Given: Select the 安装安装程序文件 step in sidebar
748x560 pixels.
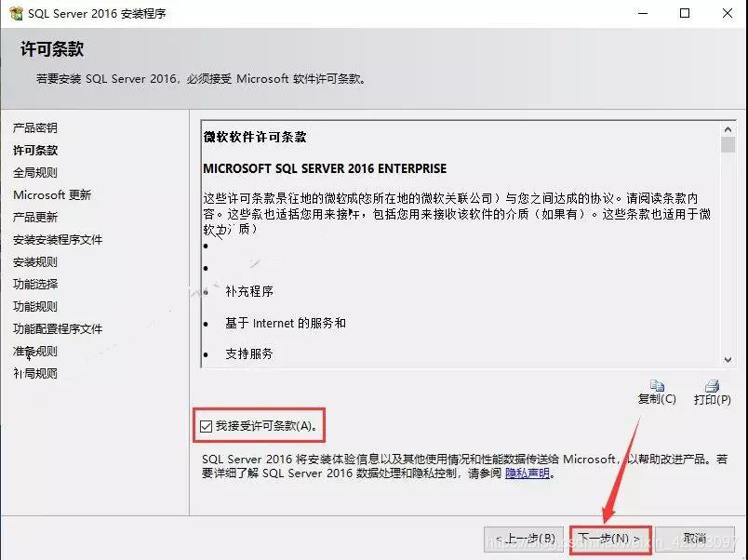Looking at the screenshot, I should coord(58,239).
